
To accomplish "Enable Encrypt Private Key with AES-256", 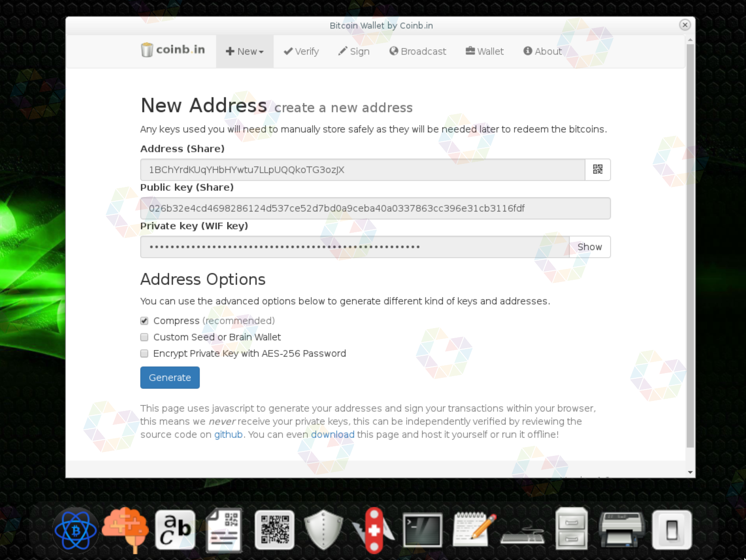I will coord(144,353).
